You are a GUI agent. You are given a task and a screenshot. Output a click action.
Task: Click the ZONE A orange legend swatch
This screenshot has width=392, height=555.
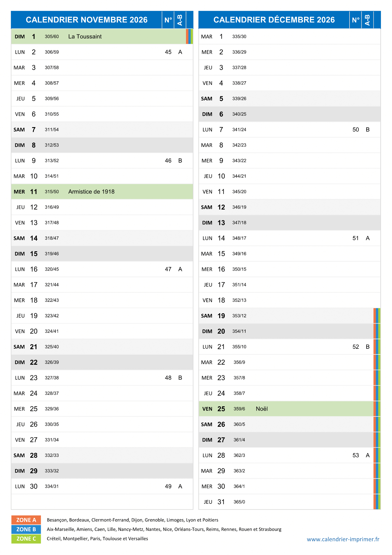(x=26, y=520)
